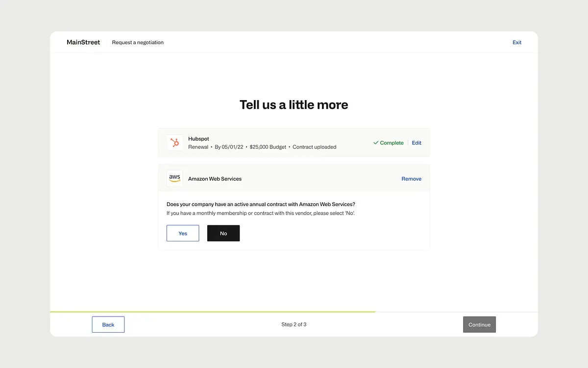The image size is (588, 368).
Task: Remove Amazon Web Services from the request
Action: pos(411,179)
